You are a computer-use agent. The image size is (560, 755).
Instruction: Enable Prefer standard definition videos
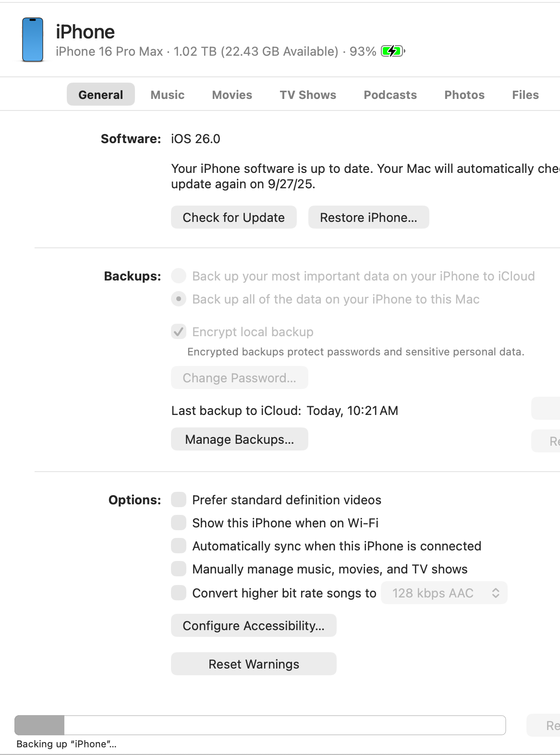tap(179, 500)
